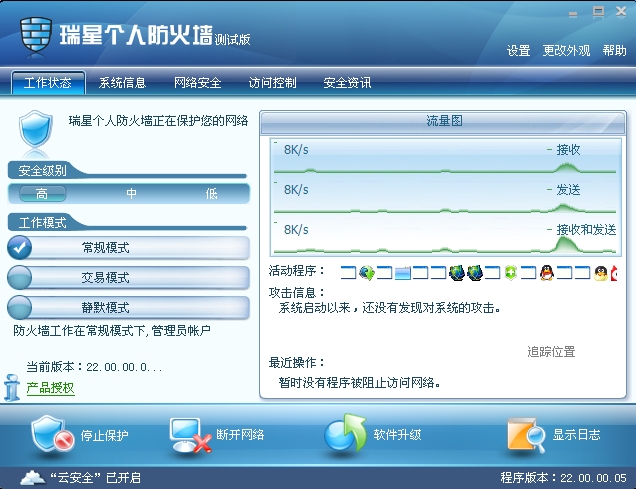This screenshot has width=636, height=489.
Task: Click the 接收和发送 traffic graph
Action: (x=445, y=237)
